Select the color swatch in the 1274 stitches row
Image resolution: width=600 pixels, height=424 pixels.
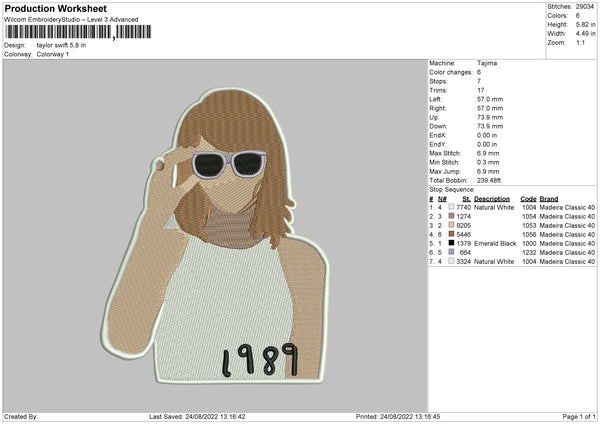coord(451,216)
